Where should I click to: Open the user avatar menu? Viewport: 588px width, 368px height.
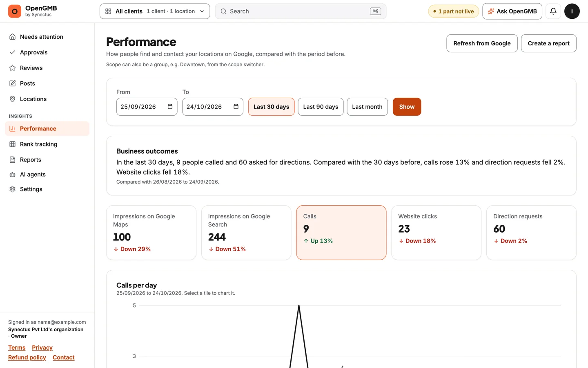pyautogui.click(x=572, y=11)
